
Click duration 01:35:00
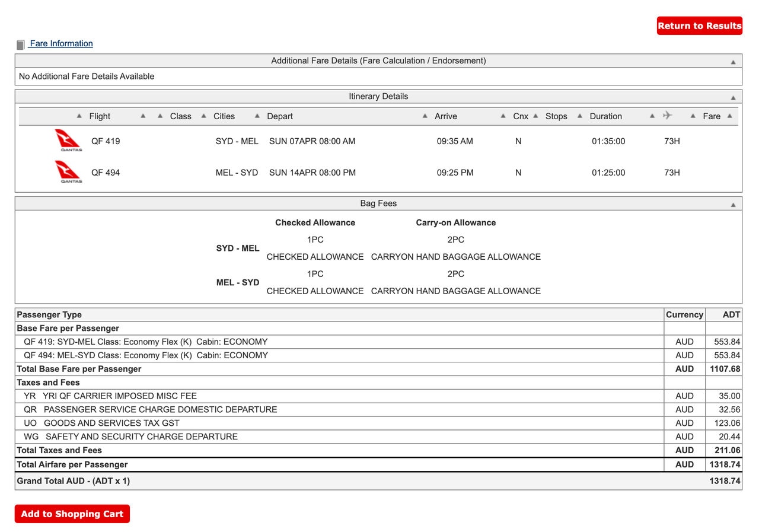pyautogui.click(x=608, y=141)
